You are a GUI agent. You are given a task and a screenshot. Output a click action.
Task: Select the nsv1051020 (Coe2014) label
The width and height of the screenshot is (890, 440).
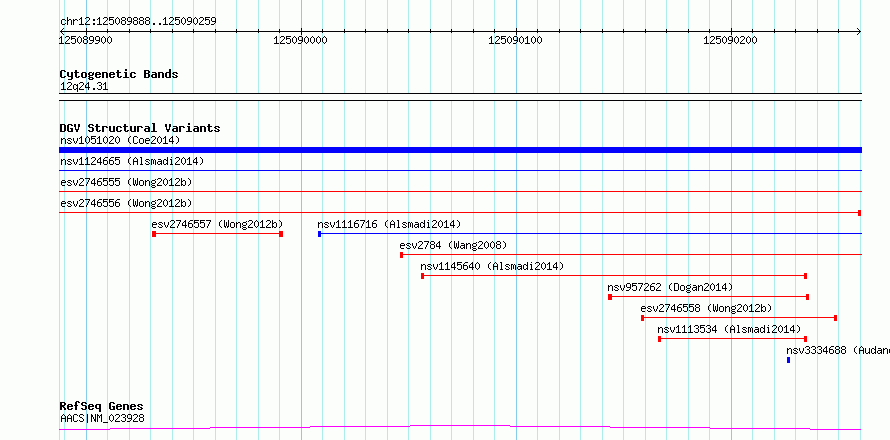click(x=120, y=140)
